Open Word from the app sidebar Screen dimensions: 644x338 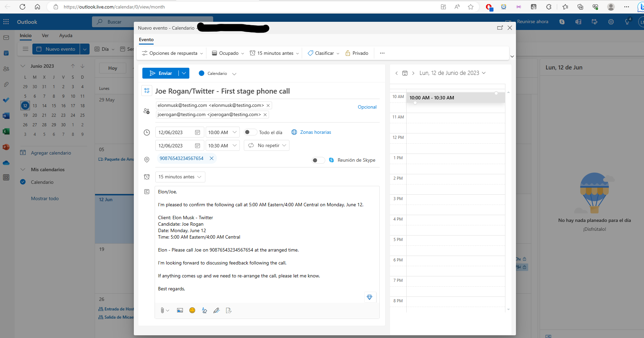6,116
